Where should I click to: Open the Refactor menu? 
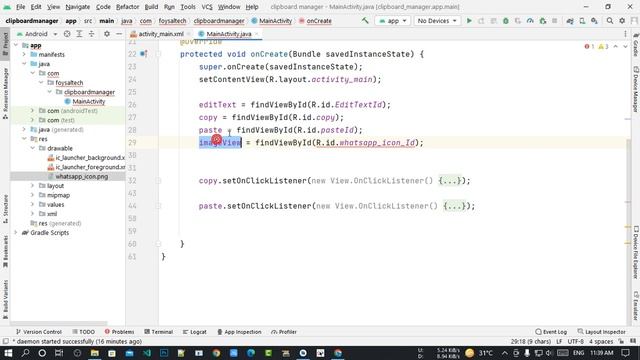tap(127, 7)
